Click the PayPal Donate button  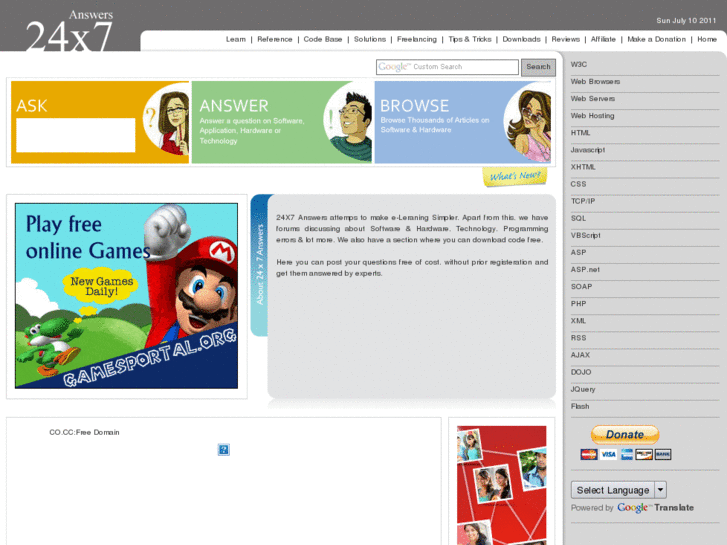pos(625,435)
